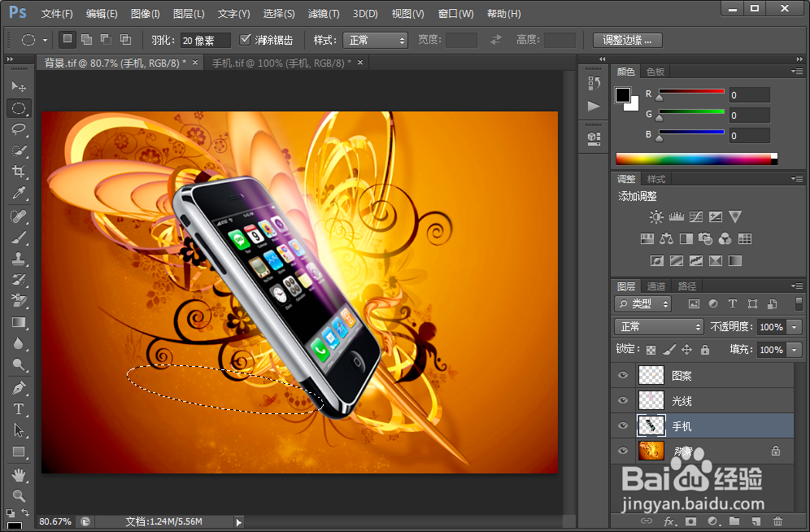Screen dimensions: 810x532
Task: Switch to the 通道 tab
Action: click(x=656, y=286)
